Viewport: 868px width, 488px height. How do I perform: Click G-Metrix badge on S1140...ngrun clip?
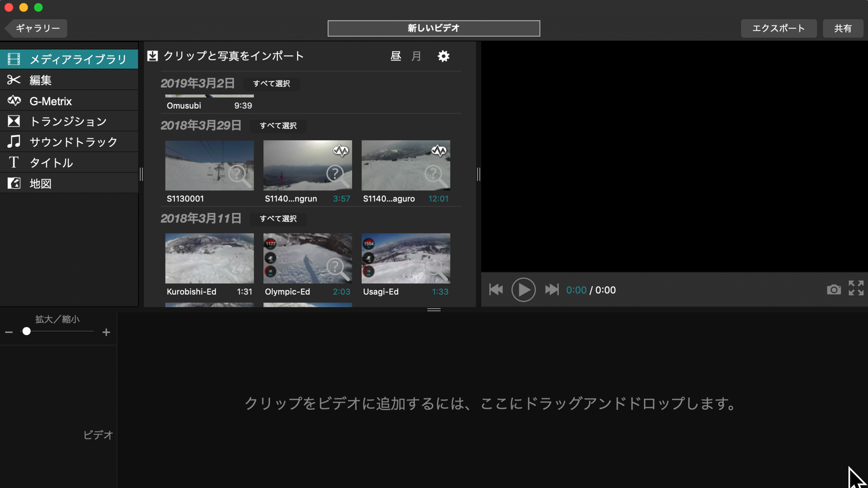coord(341,150)
